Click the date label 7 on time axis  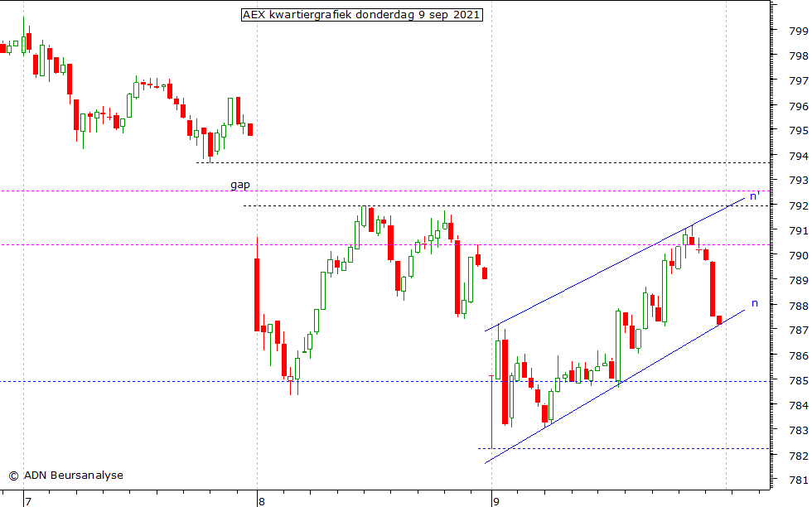pyautogui.click(x=28, y=501)
